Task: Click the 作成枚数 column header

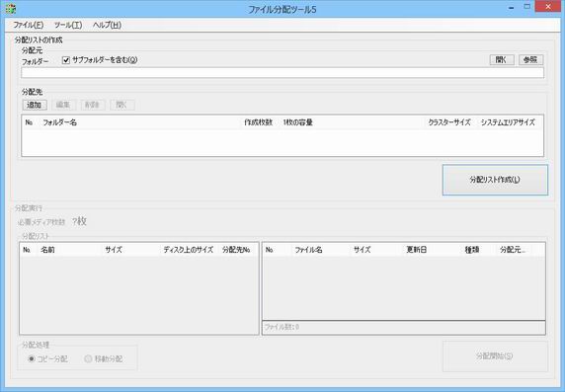Action: [x=259, y=122]
